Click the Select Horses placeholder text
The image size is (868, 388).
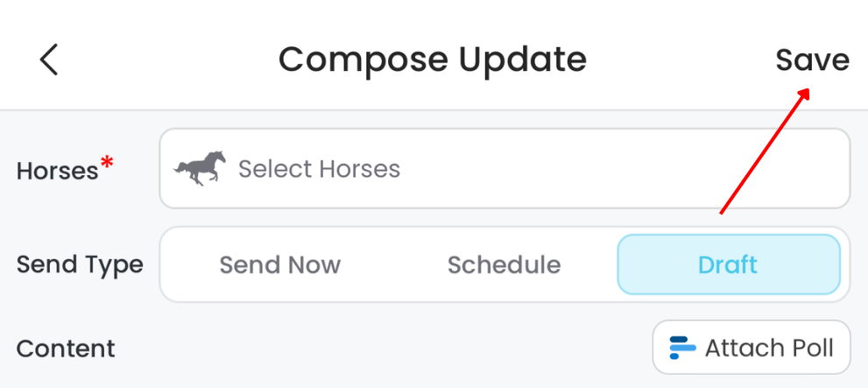point(319,168)
